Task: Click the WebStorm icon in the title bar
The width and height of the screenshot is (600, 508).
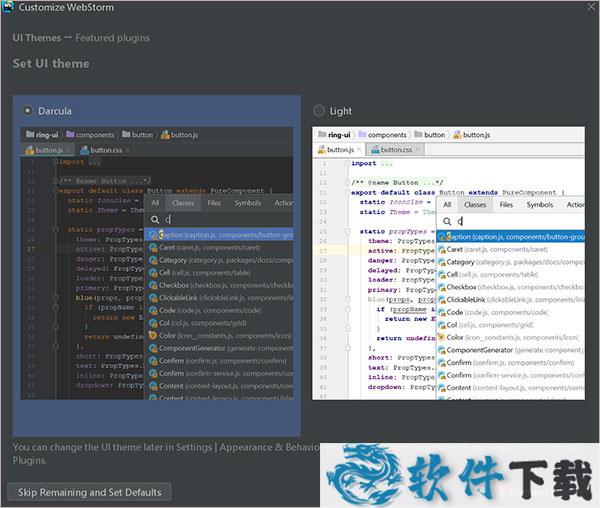Action: 9,8
